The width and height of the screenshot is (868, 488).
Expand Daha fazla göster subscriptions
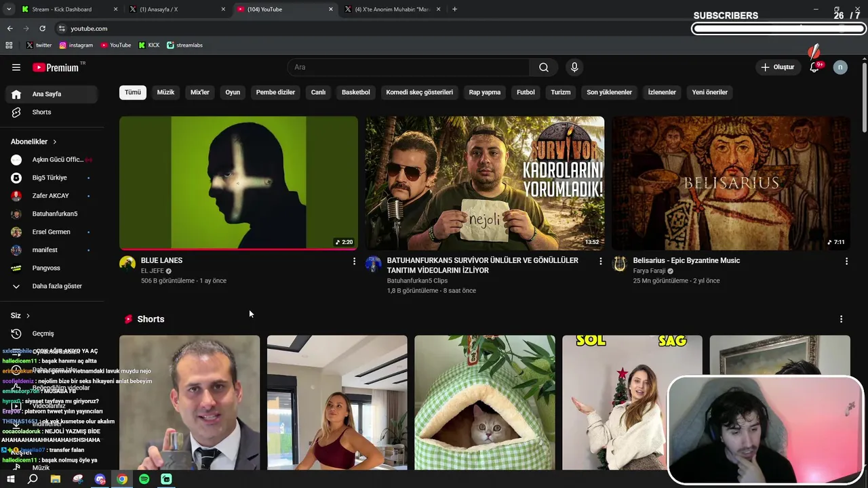point(52,286)
